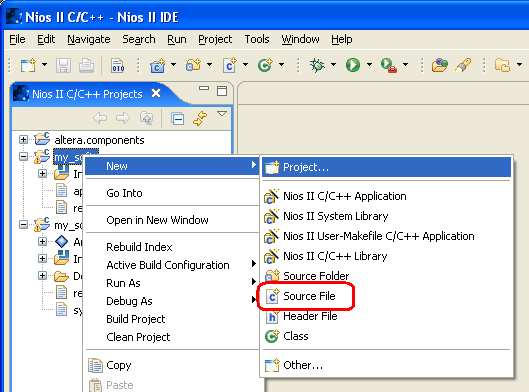
Task: Open the Search menu
Action: [x=139, y=39]
